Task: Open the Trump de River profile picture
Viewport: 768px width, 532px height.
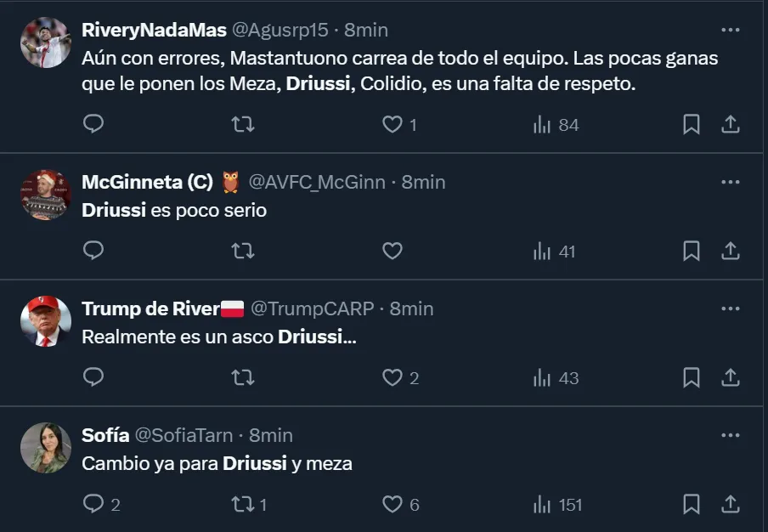Action: (x=45, y=321)
